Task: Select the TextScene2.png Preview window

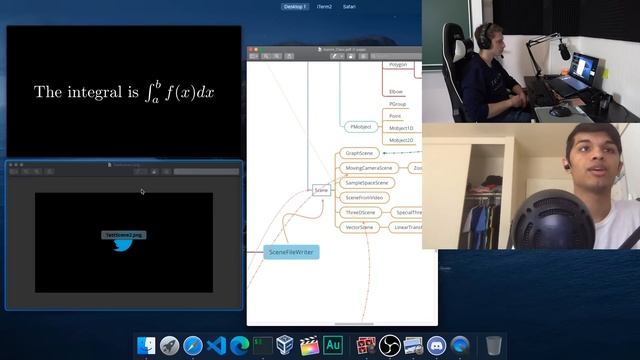Action: [x=124, y=235]
